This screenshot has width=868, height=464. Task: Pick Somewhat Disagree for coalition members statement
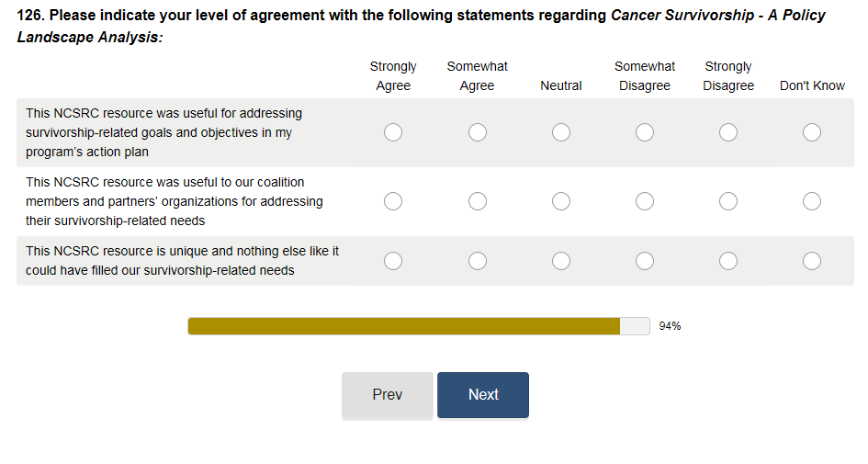645,201
